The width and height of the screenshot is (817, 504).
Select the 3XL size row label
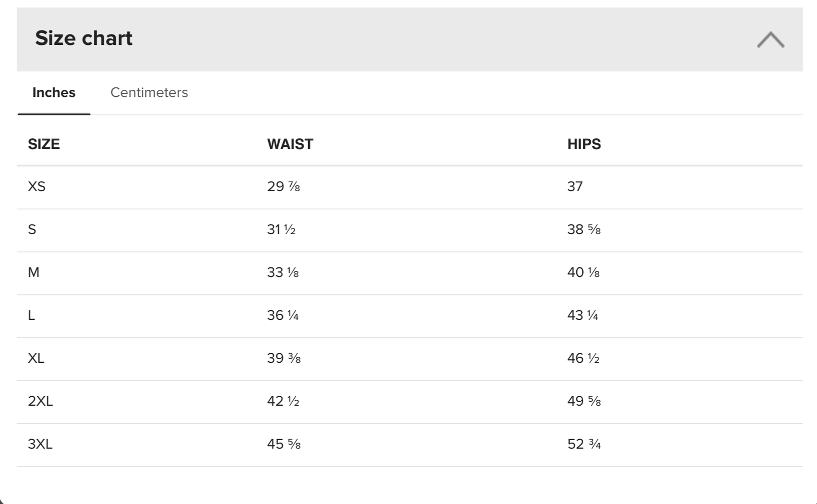point(40,444)
